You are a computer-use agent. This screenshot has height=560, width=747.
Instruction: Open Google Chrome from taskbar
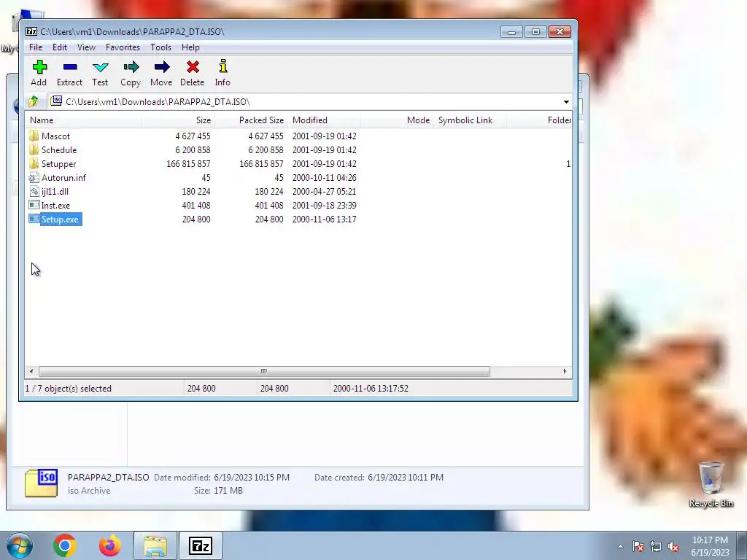tap(65, 545)
